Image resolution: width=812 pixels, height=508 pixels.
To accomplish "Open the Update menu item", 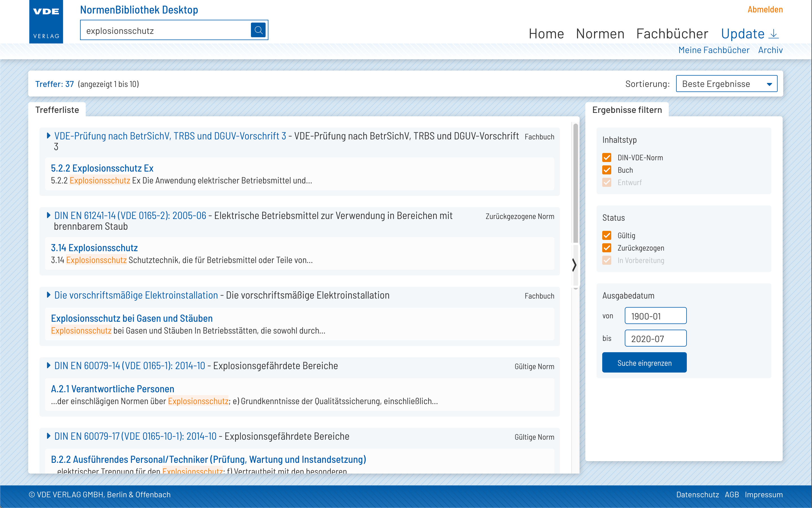I will (743, 34).
